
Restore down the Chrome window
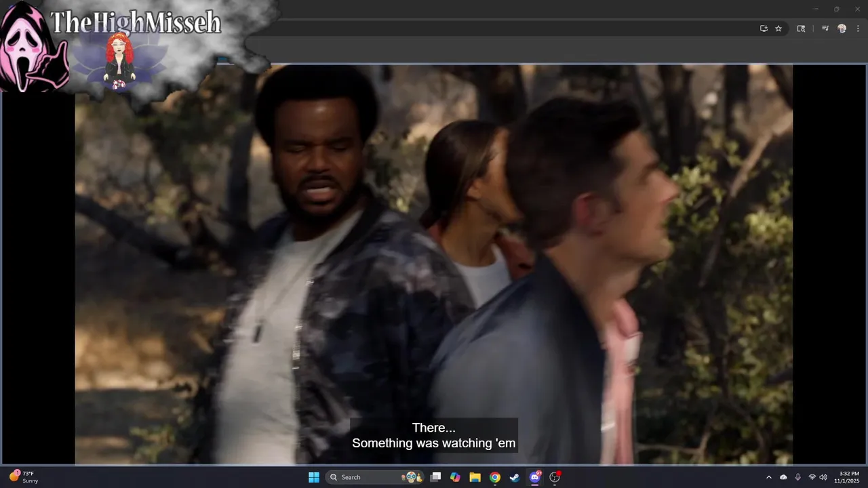(836, 9)
